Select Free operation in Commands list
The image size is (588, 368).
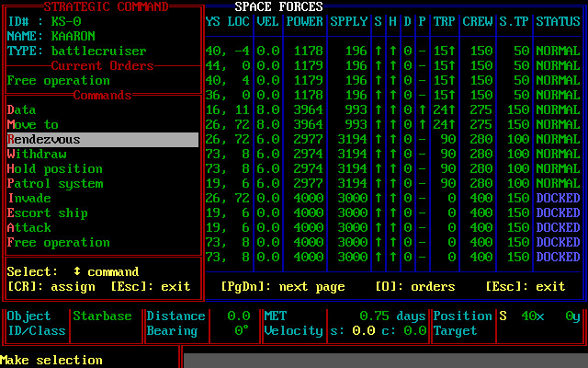(x=55, y=243)
